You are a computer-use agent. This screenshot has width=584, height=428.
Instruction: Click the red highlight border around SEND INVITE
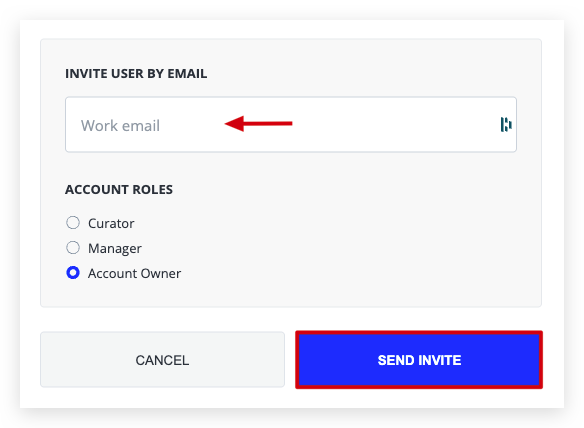tap(419, 332)
